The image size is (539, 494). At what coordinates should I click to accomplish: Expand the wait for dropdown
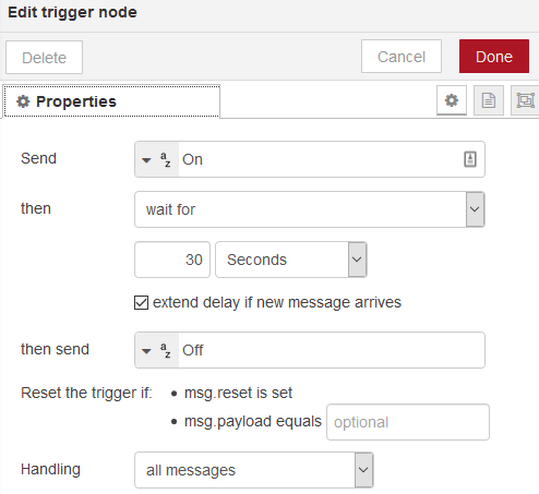pyautogui.click(x=309, y=209)
